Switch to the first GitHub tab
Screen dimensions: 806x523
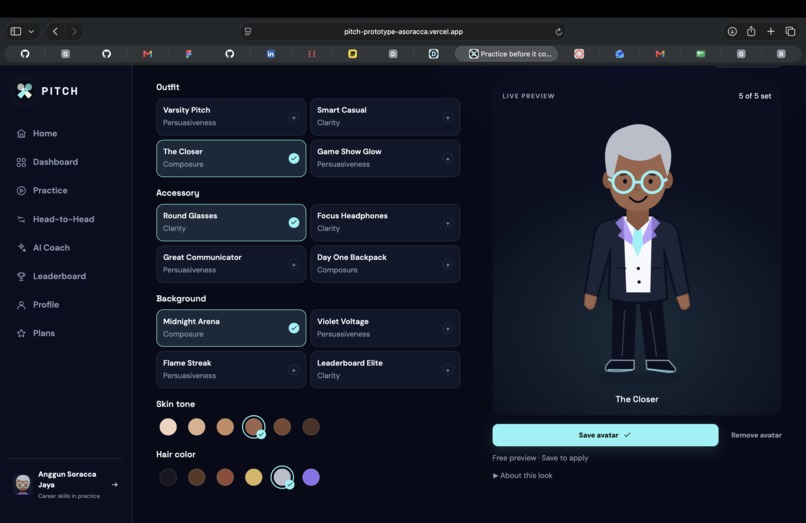25,53
